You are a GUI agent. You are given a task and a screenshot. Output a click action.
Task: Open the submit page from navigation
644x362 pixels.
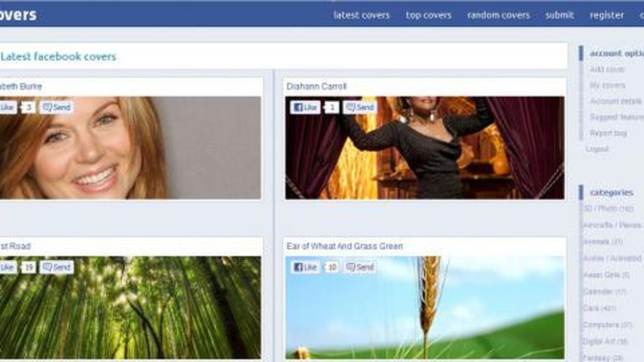coord(559,15)
